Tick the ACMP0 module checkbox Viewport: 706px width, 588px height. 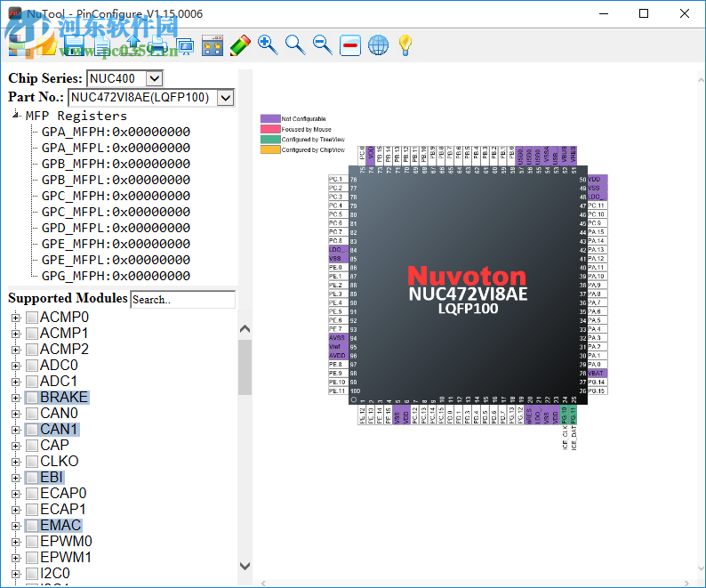[x=31, y=318]
